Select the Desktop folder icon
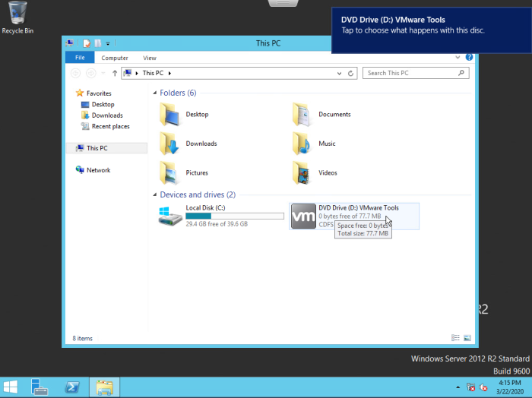This screenshot has width=532, height=398. [169, 115]
